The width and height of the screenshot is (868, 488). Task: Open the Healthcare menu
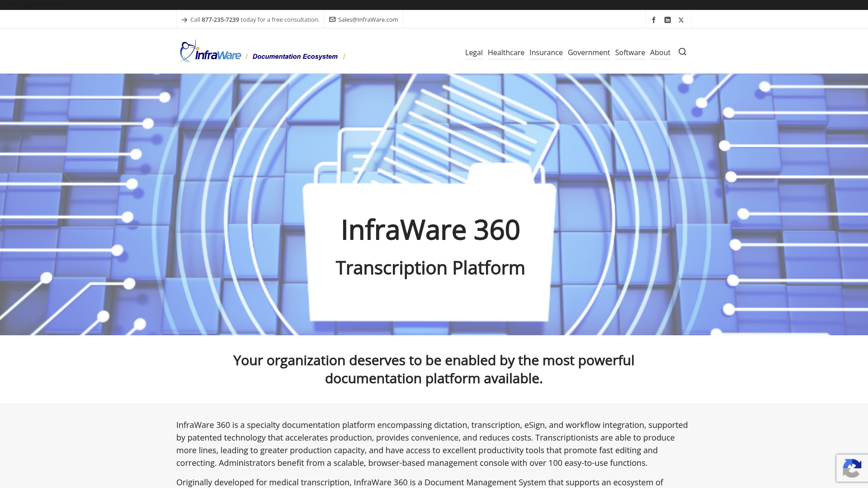(x=506, y=52)
